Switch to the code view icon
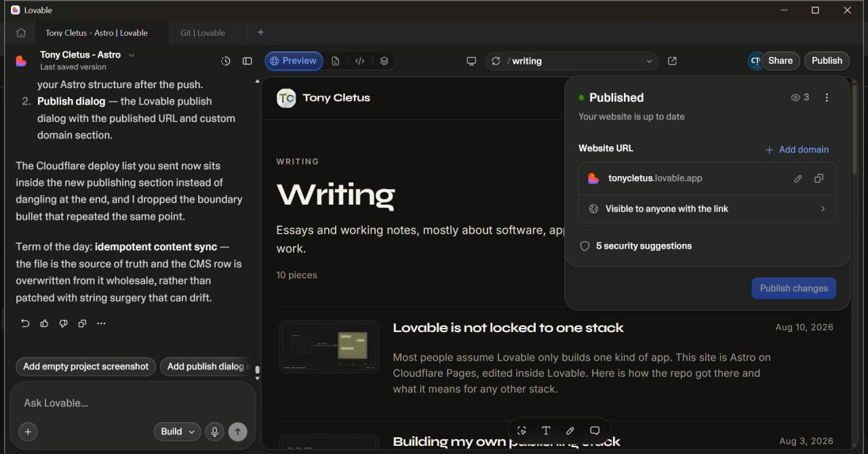 [360, 61]
